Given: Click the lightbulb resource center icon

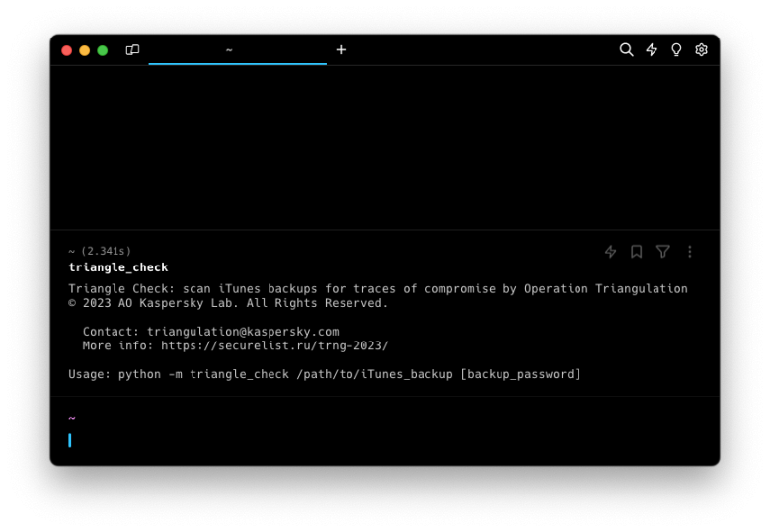Looking at the screenshot, I should pos(676,50).
